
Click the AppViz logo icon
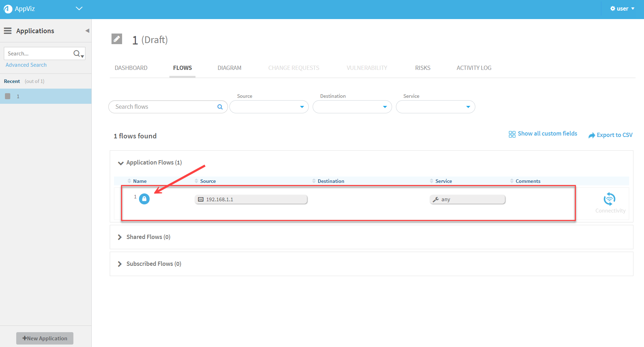(8, 9)
